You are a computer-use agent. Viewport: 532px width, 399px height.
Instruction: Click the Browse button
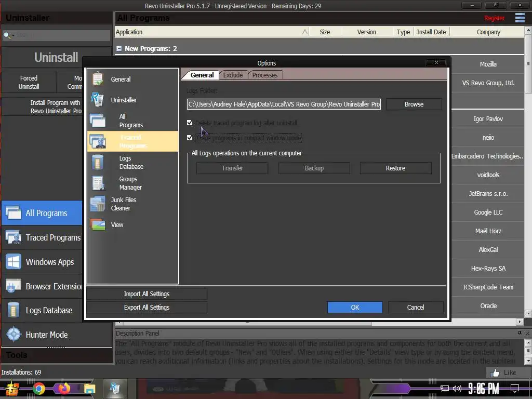(x=414, y=104)
